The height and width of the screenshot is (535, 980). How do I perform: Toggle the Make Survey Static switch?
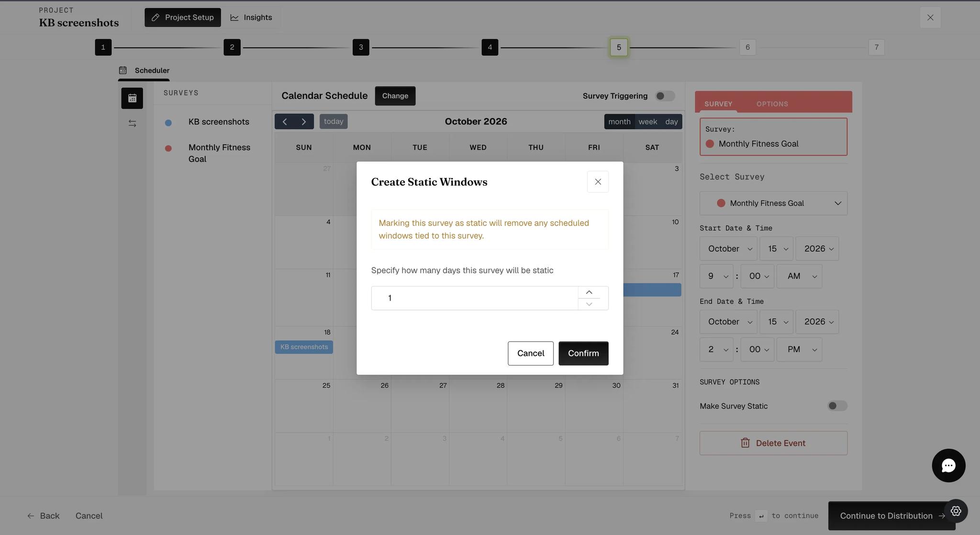(837, 406)
